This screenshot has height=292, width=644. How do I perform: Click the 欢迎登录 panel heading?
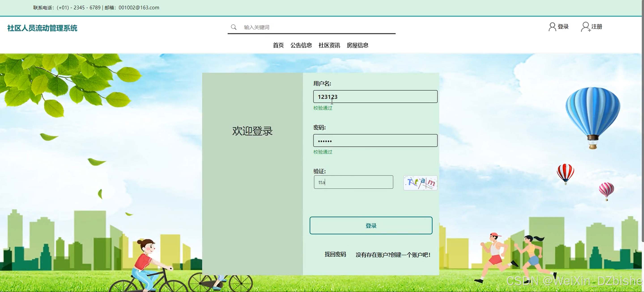point(252,131)
